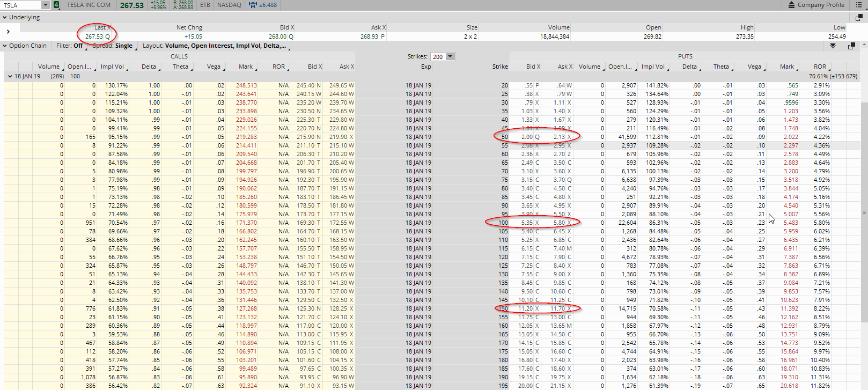Click the puts Bid X column header

pyautogui.click(x=533, y=67)
